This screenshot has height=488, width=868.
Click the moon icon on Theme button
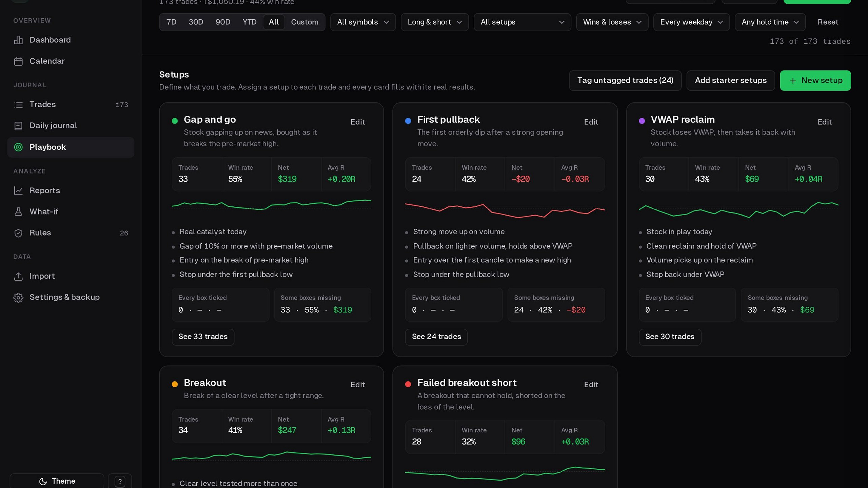(x=43, y=481)
